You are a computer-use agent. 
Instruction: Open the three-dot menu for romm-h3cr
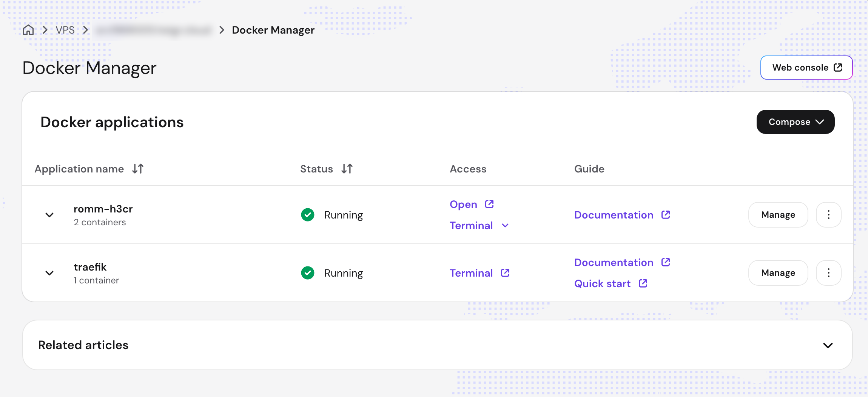pos(829,215)
